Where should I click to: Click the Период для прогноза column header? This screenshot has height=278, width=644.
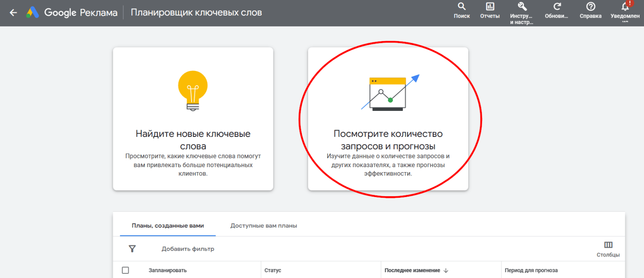[x=532, y=270]
